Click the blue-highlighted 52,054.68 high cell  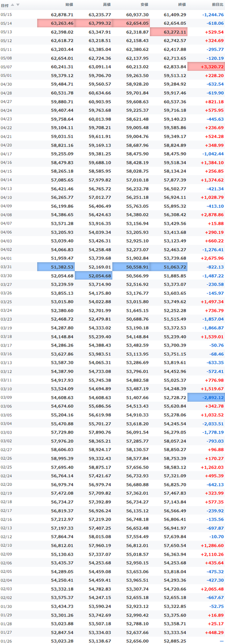tap(94, 275)
